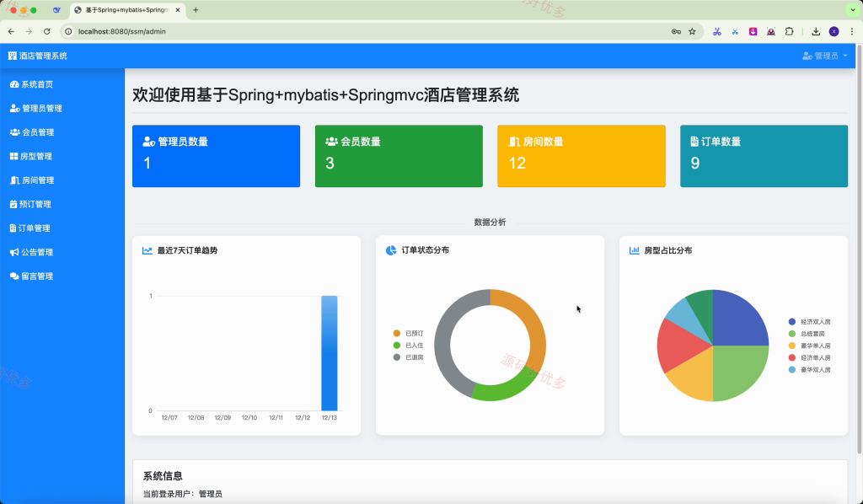The width and height of the screenshot is (863, 504).
Task: Click the dashboard icon beside 系统首页
Action: coord(14,84)
